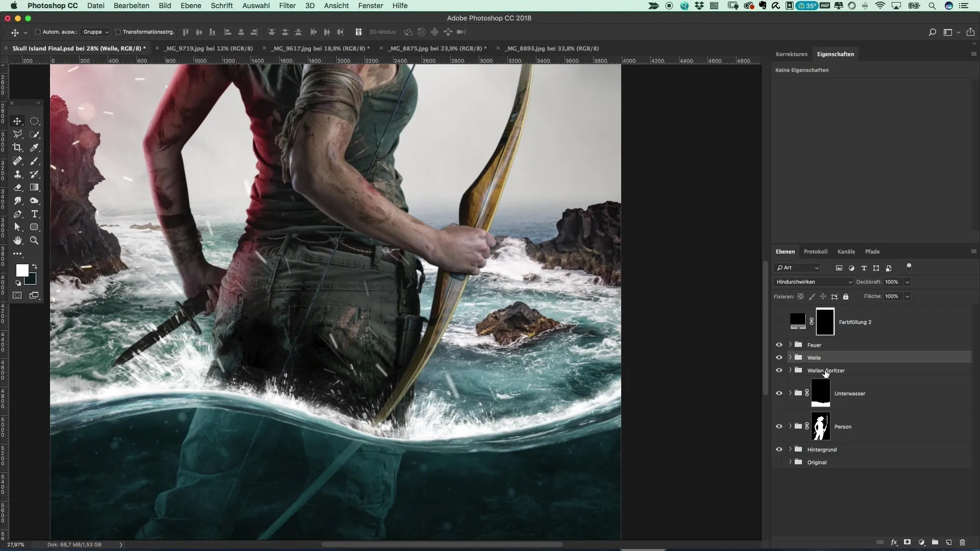Select the Eraser tool
The width and height of the screenshot is (980, 551).
[x=17, y=187]
